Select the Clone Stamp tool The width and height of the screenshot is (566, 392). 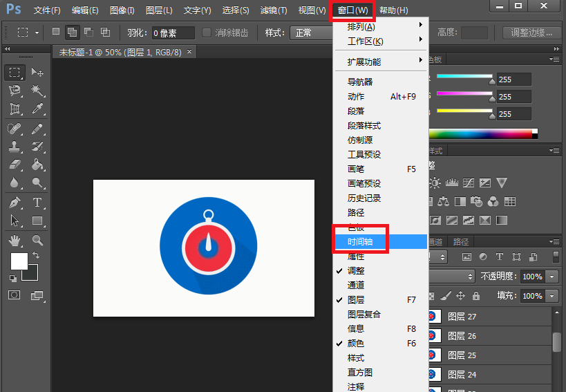coord(15,147)
